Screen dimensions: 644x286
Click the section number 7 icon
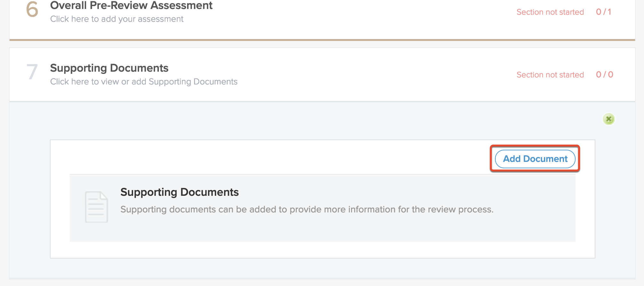[x=32, y=72]
